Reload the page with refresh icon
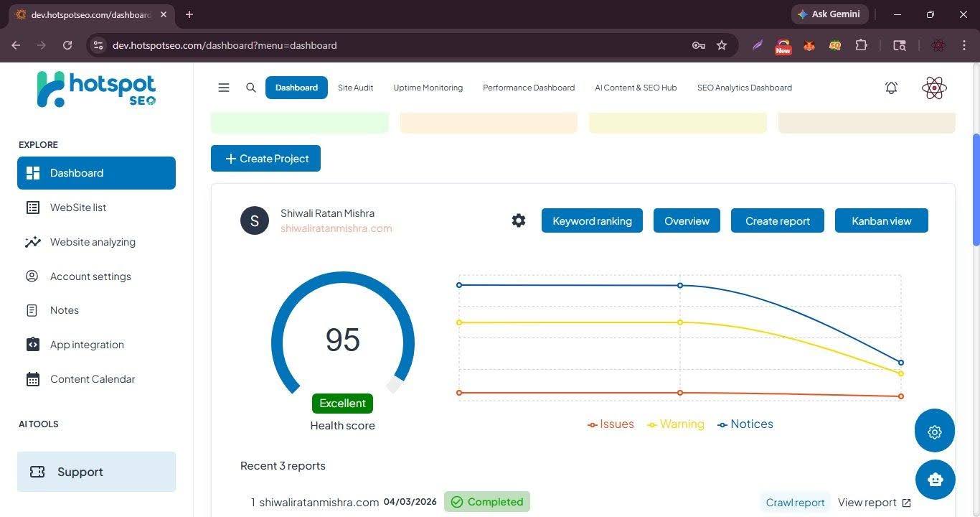 [x=67, y=45]
